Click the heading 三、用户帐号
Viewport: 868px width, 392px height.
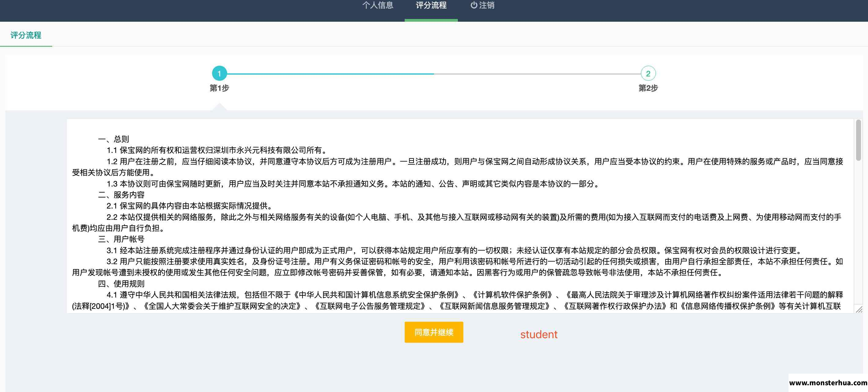121,239
